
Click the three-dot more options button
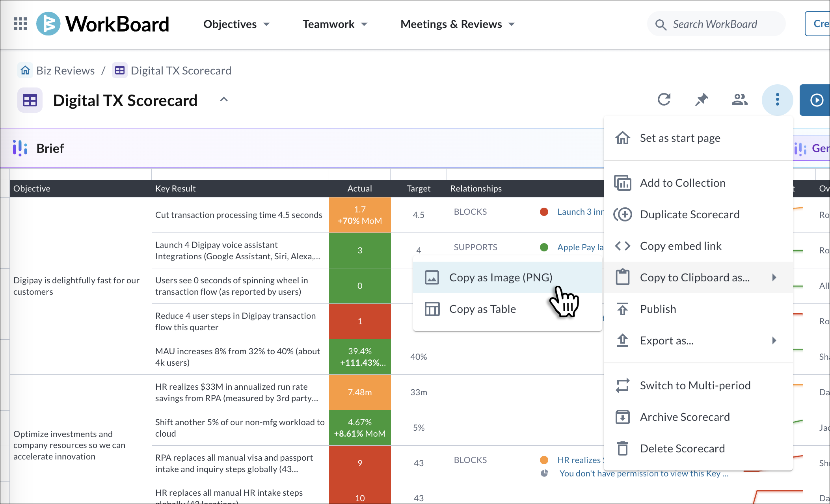pos(777,100)
